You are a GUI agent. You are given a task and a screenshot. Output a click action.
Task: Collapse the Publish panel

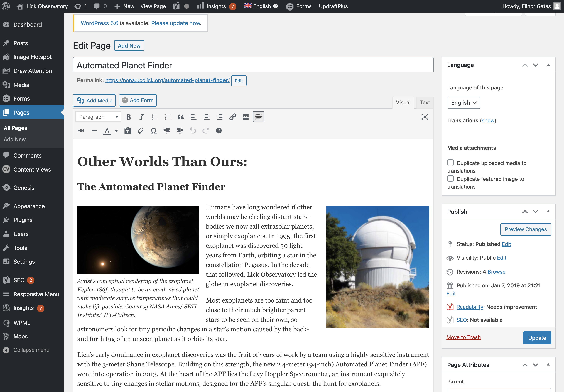coord(548,212)
